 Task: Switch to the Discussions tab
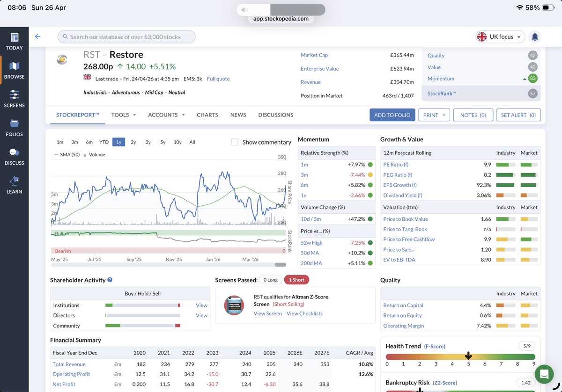pyautogui.click(x=276, y=115)
